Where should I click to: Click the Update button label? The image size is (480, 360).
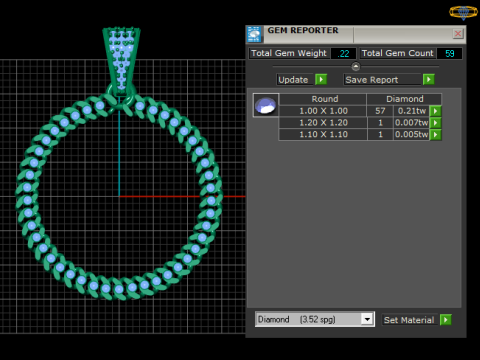pyautogui.click(x=295, y=80)
